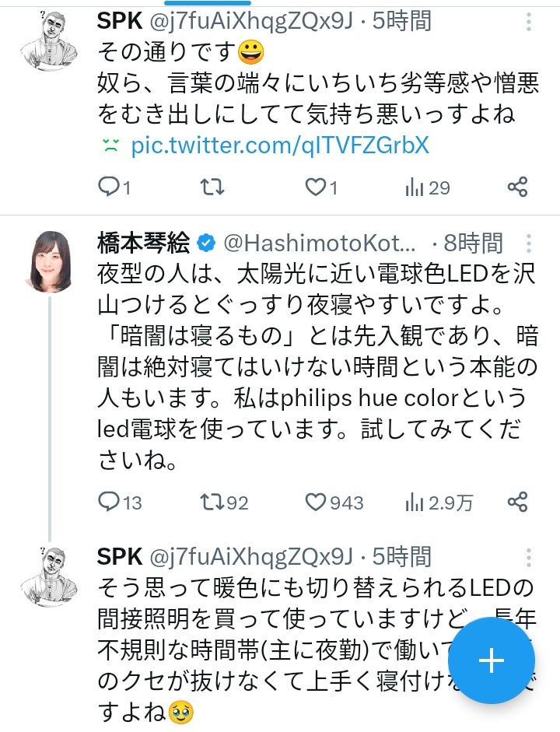Compose a new tweet with plus button
560x732 pixels.
(492, 660)
